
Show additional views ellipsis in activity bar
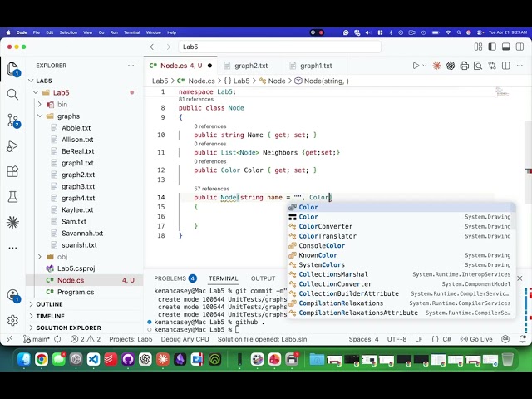(x=12, y=248)
